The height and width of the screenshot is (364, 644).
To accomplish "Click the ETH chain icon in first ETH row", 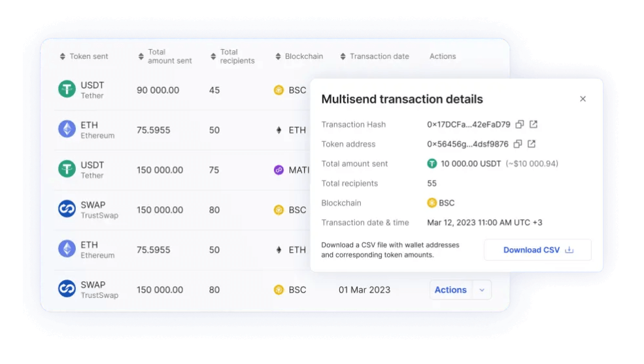I will coord(279,130).
